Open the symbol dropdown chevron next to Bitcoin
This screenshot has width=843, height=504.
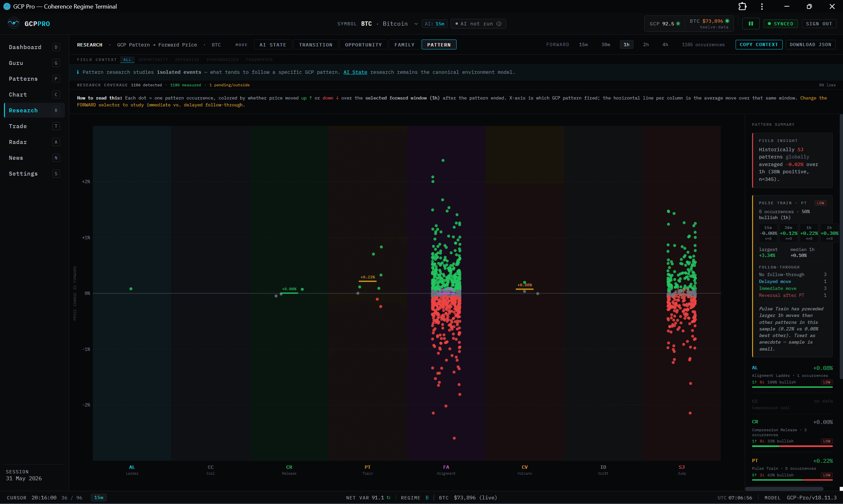click(x=416, y=24)
